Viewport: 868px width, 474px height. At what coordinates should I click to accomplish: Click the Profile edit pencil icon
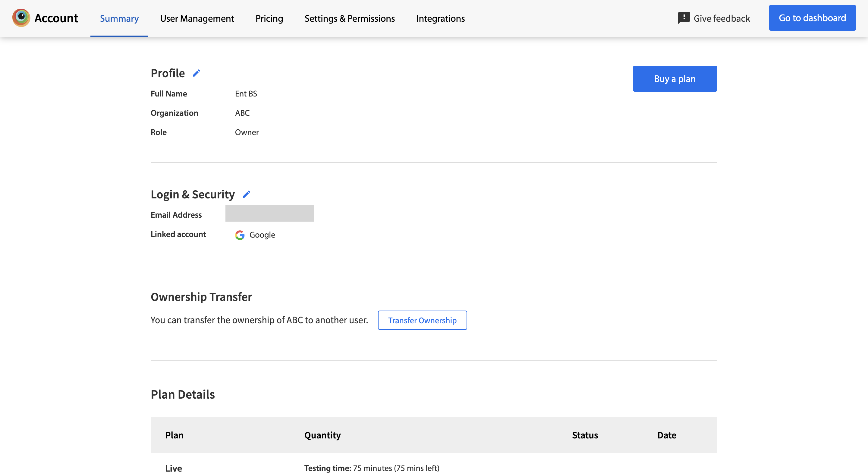(197, 73)
